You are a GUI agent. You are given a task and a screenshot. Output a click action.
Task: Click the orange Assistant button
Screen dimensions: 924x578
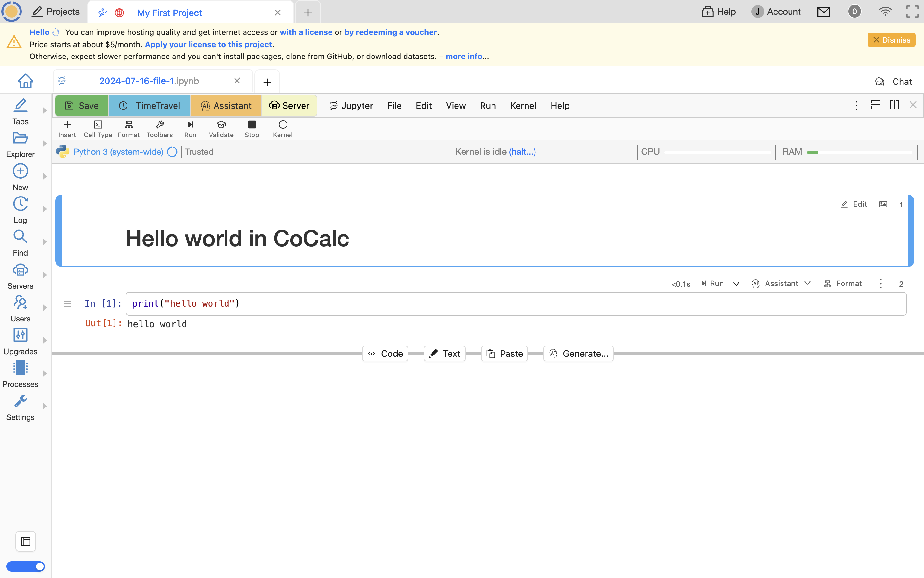(226, 106)
